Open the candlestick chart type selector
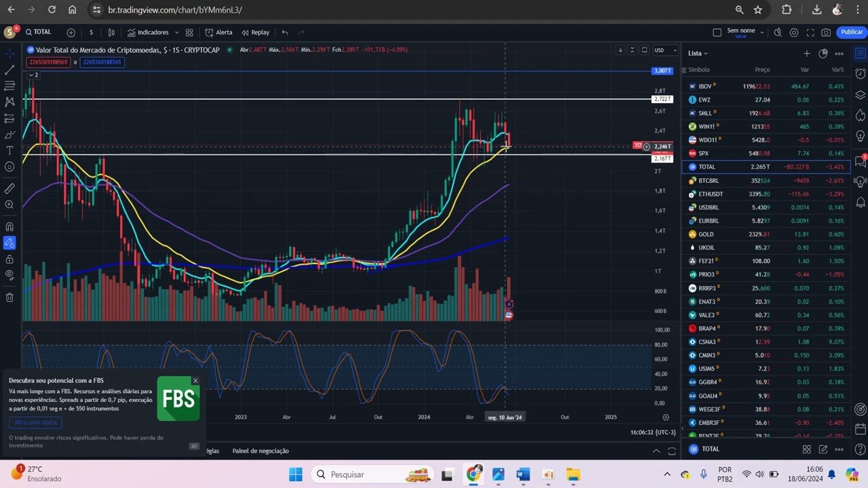This screenshot has width=868, height=488. 111,32
